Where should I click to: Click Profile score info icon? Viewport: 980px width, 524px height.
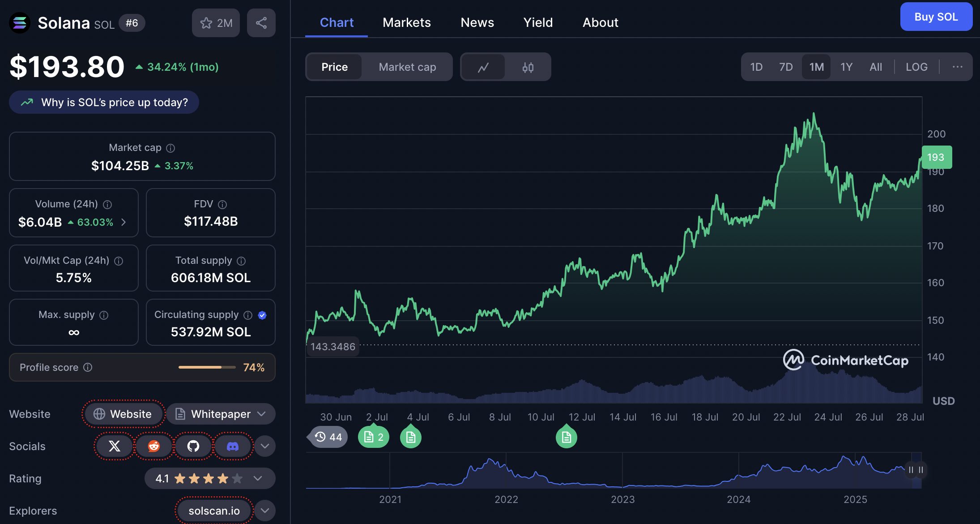click(x=88, y=367)
